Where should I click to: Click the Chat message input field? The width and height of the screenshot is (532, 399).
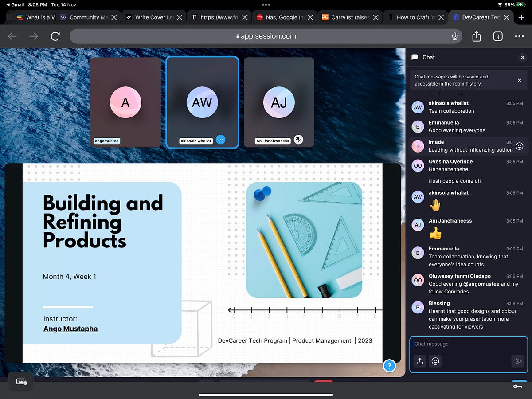coord(469,344)
